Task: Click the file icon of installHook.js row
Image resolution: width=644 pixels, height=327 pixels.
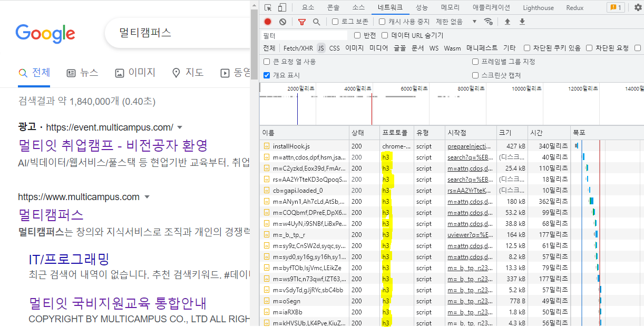Action: click(x=267, y=146)
